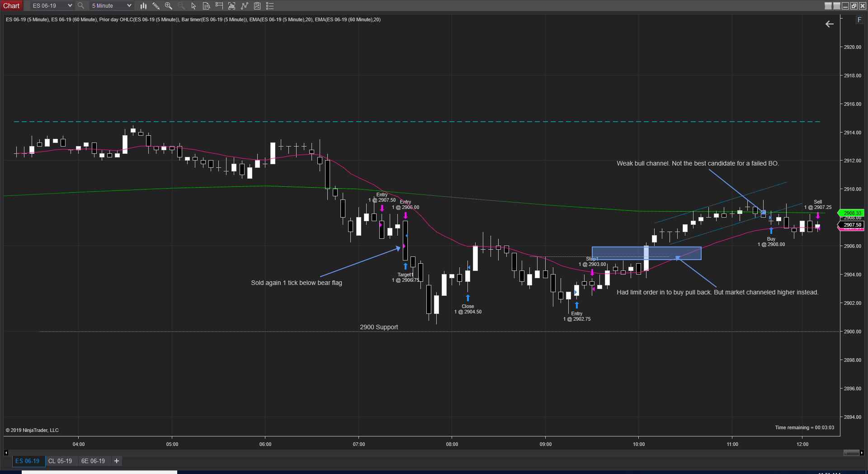Click the 'Buy 1 @ 2908.00' execution label

pyautogui.click(x=771, y=242)
